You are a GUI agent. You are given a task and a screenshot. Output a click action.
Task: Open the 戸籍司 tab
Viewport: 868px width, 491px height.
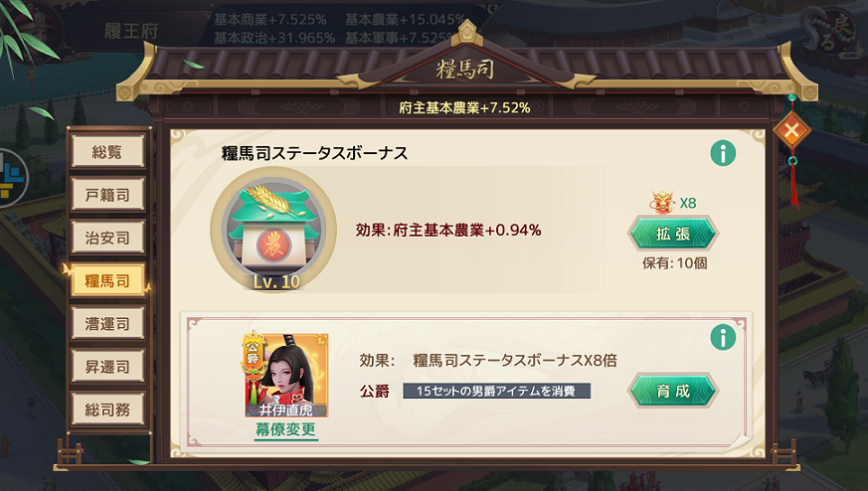[x=107, y=194]
